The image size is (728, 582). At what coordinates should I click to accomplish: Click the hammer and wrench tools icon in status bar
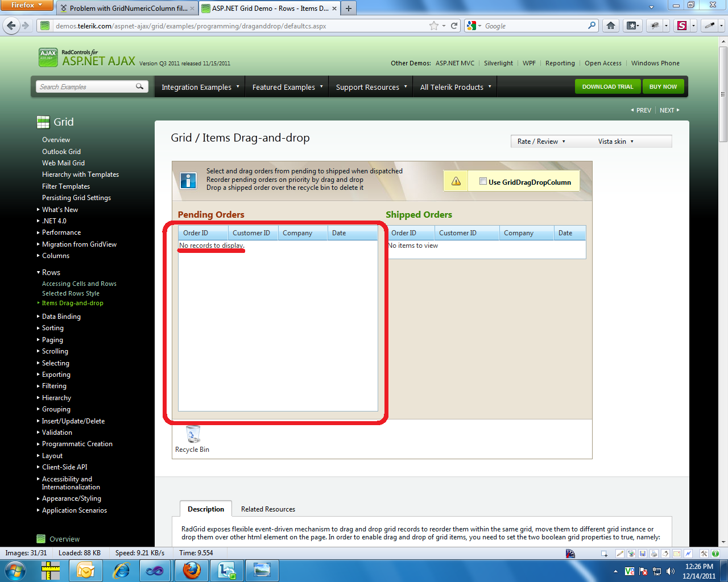704,554
